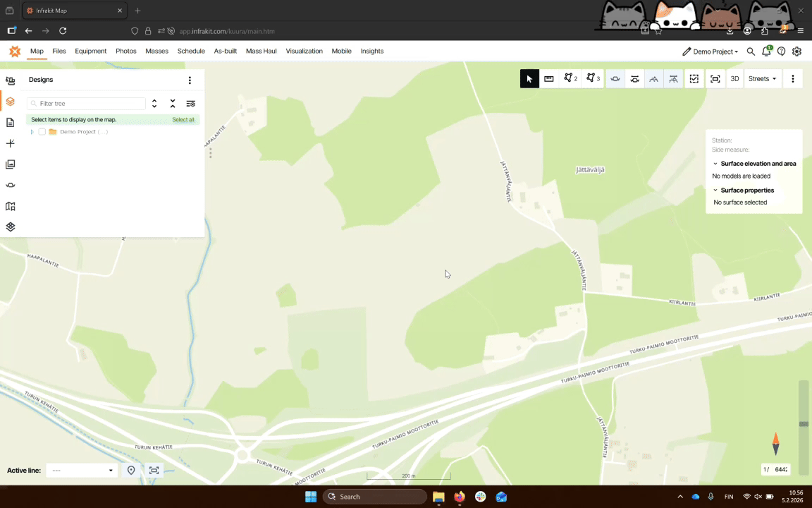The height and width of the screenshot is (508, 812).
Task: Open the Designs layers sidebar icon
Action: [11, 102]
